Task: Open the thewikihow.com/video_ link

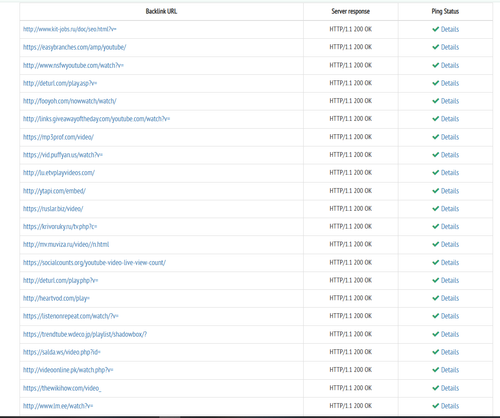Action: tap(62, 388)
